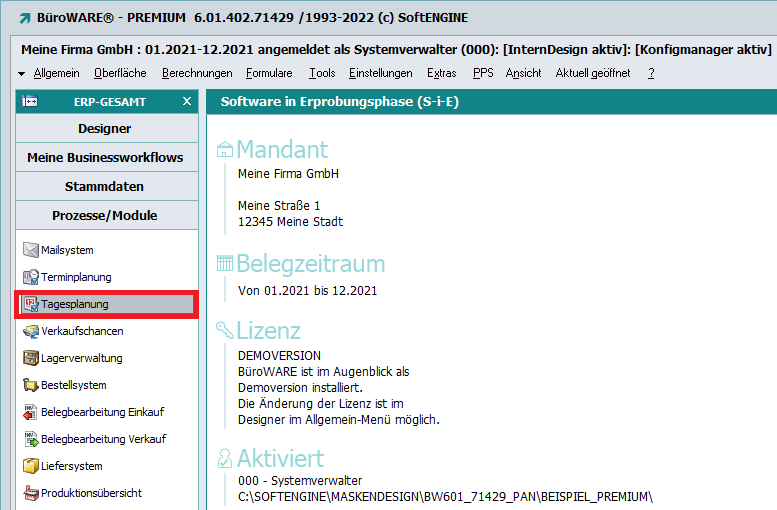Open the Einstellungen menu

(380, 73)
